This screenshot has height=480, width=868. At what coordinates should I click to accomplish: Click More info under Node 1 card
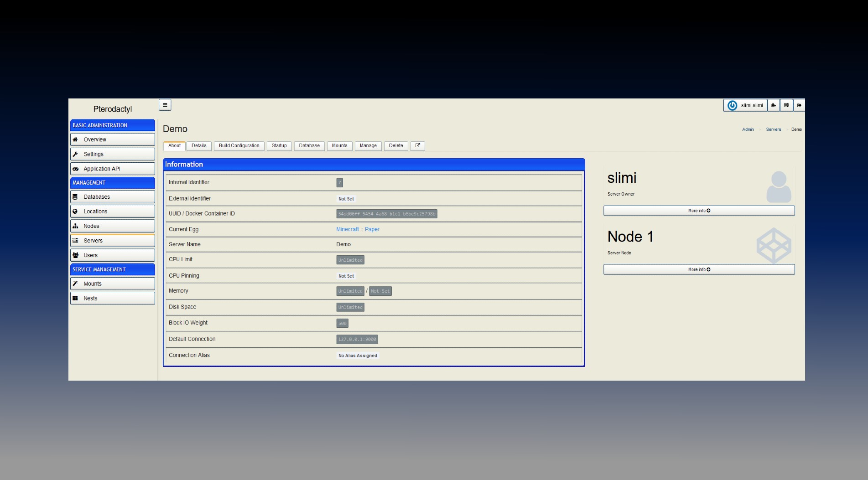(698, 269)
